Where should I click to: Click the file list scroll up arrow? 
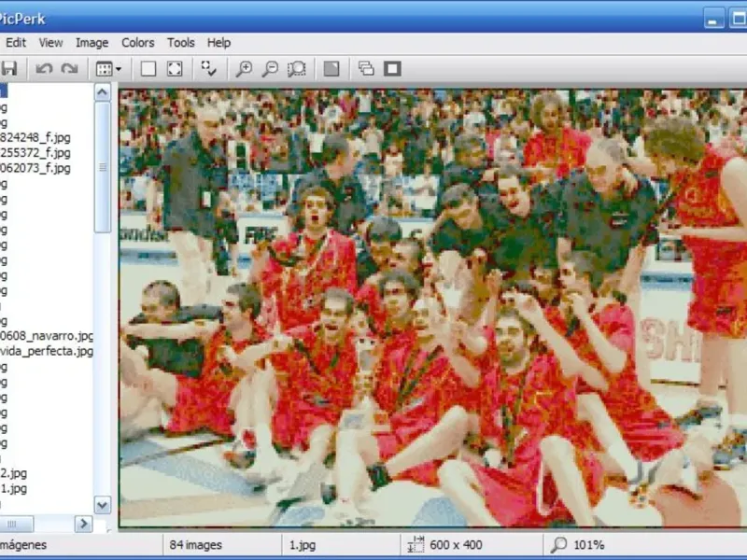pos(103,91)
